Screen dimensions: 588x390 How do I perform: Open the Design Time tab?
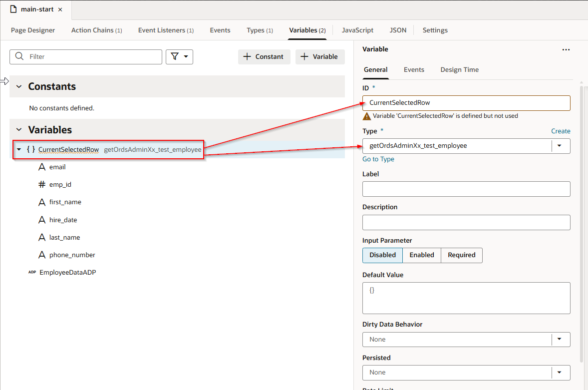(x=459, y=70)
